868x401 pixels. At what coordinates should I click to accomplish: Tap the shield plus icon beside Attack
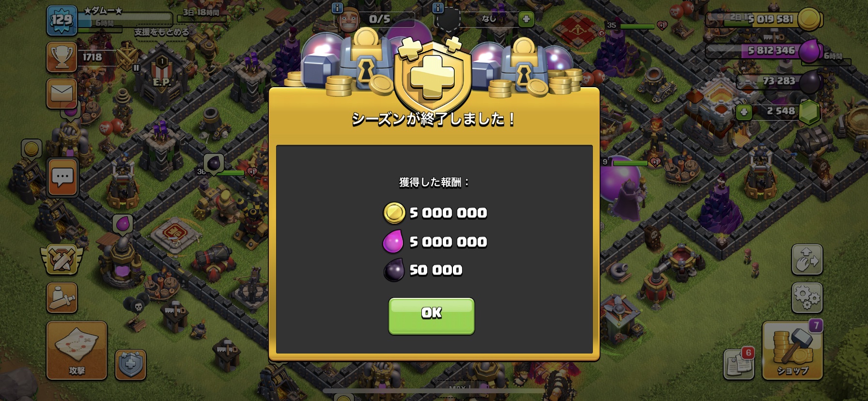pos(130,364)
